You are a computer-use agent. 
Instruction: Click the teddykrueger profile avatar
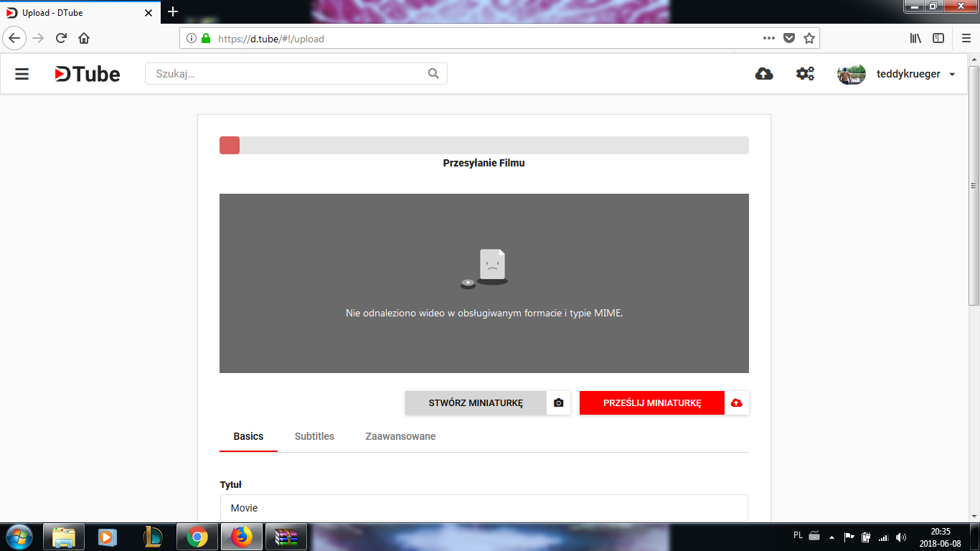pos(852,74)
